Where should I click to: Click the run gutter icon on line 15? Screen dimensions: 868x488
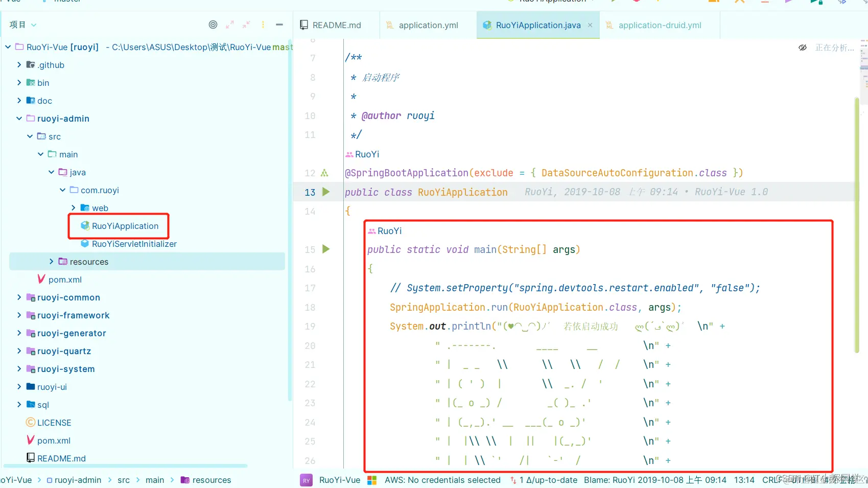coord(326,249)
